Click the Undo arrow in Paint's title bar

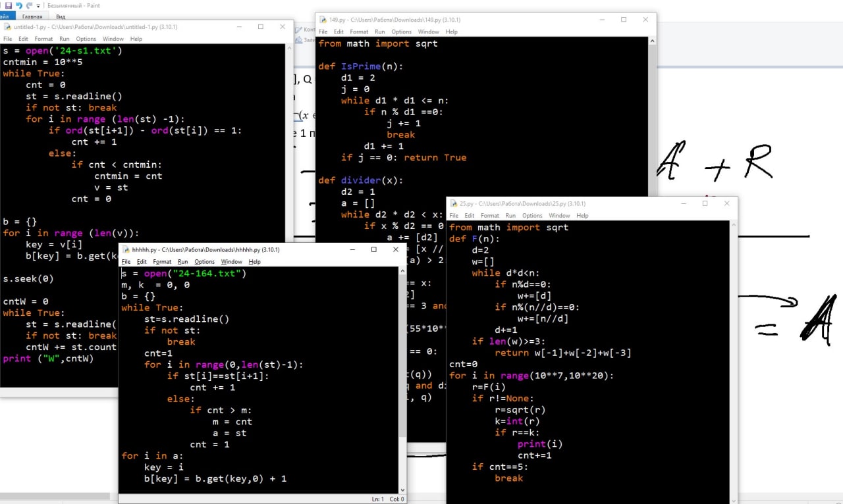click(19, 5)
